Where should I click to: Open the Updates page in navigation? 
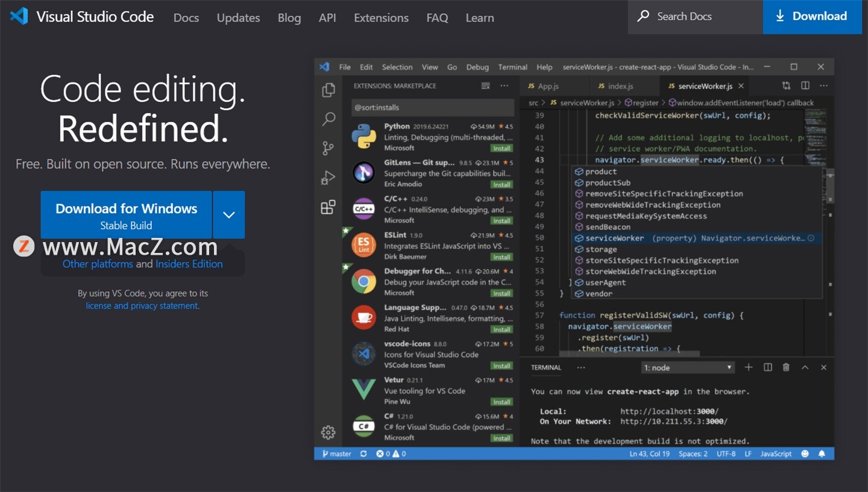point(239,18)
